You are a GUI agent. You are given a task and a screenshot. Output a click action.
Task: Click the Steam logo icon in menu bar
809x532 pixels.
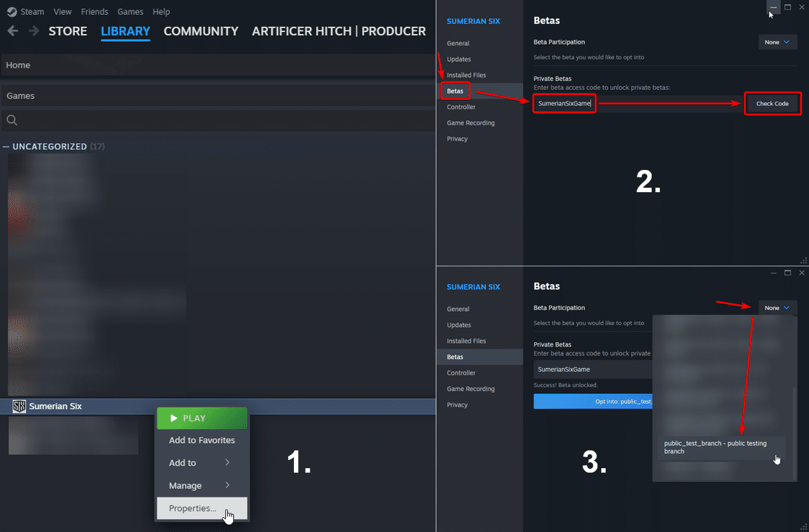[12, 11]
